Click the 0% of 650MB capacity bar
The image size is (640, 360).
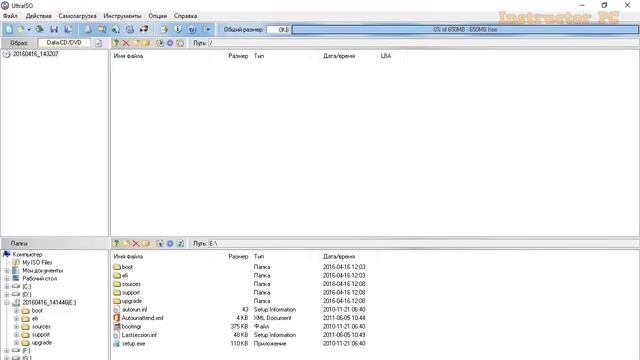click(465, 29)
